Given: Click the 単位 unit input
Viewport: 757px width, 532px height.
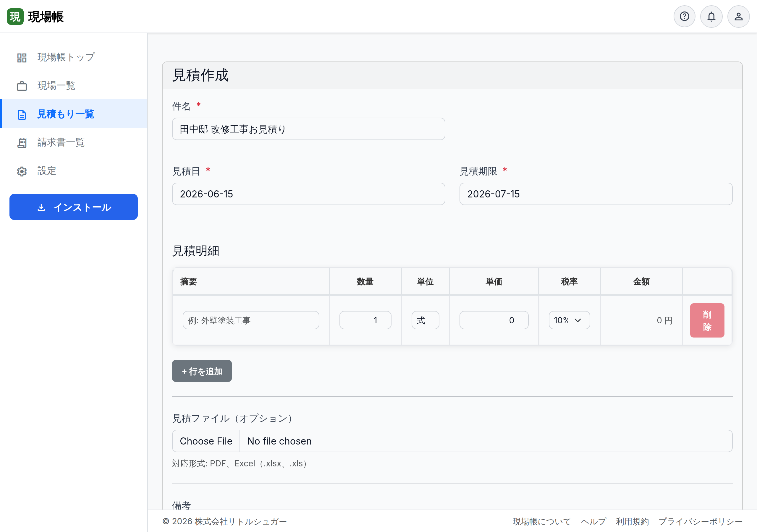Looking at the screenshot, I should click(x=425, y=320).
